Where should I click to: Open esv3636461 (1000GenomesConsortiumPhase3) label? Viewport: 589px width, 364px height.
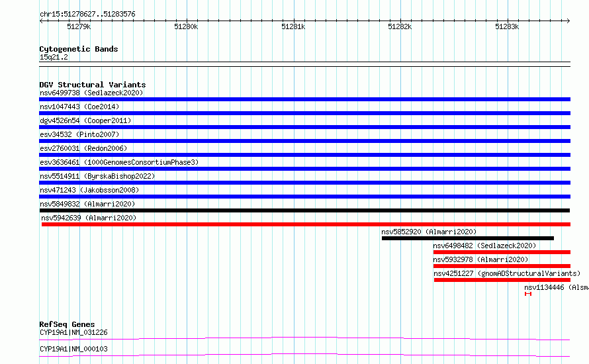[119, 162]
